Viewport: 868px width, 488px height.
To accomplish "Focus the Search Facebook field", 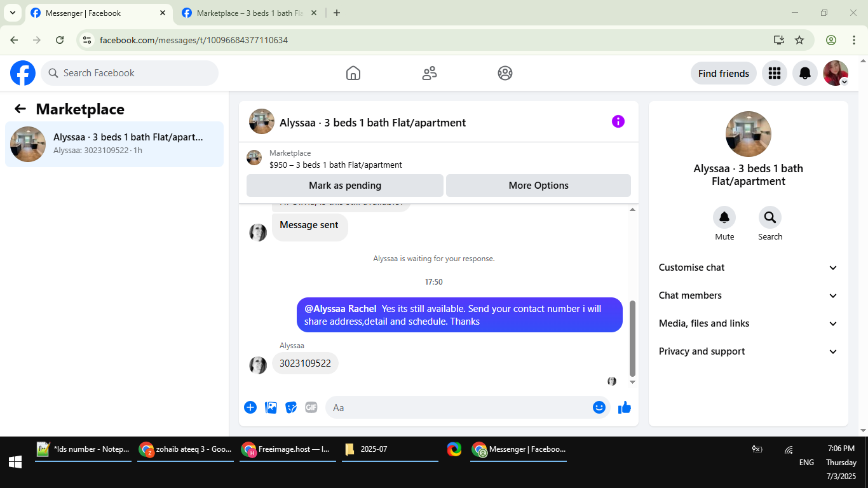I will (130, 73).
